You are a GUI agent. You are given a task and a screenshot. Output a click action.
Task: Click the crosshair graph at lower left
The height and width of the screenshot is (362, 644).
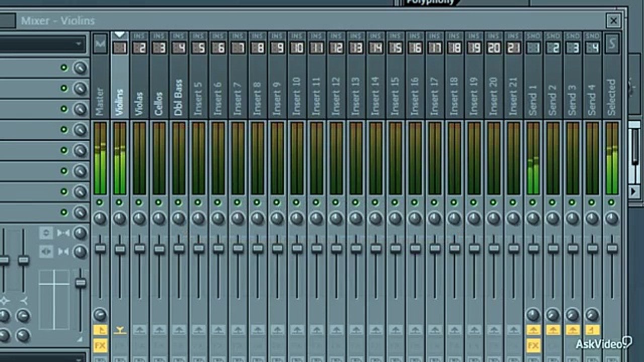tap(54, 300)
